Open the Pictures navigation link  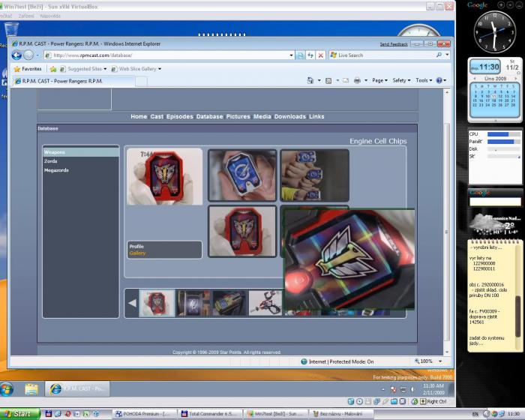238,116
